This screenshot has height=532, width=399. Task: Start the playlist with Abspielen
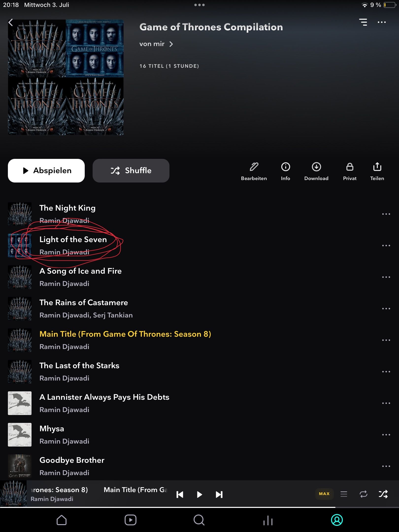tap(46, 171)
